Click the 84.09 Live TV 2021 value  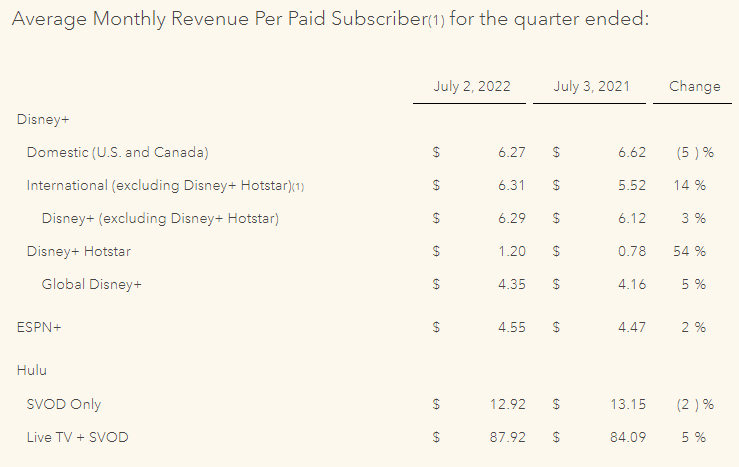[x=628, y=437]
